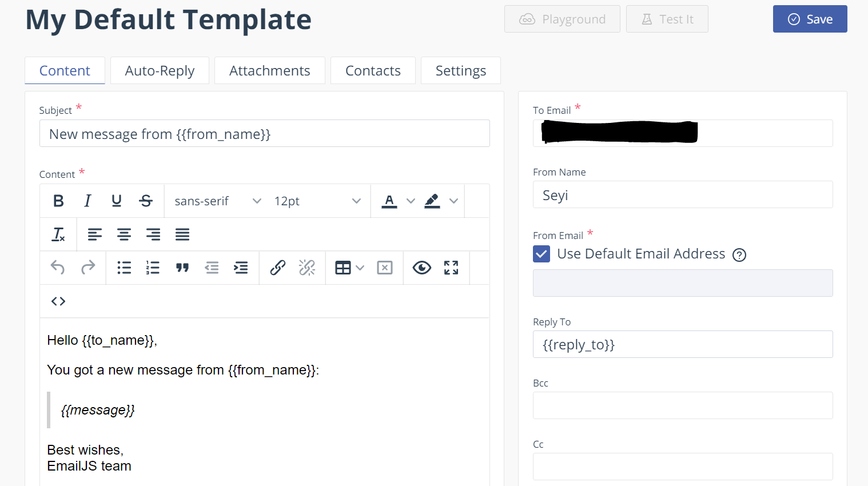Apply italic formatting
The width and height of the screenshot is (868, 486).
coord(87,201)
